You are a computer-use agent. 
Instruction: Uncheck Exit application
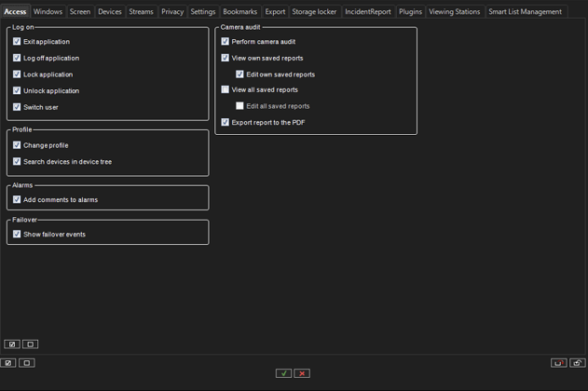(17, 41)
